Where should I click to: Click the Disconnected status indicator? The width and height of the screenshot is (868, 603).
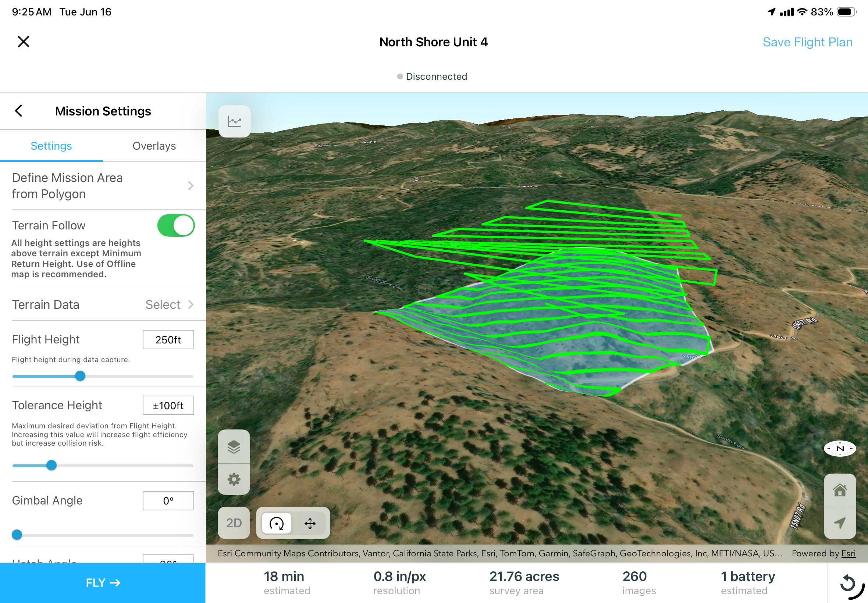pyautogui.click(x=432, y=76)
